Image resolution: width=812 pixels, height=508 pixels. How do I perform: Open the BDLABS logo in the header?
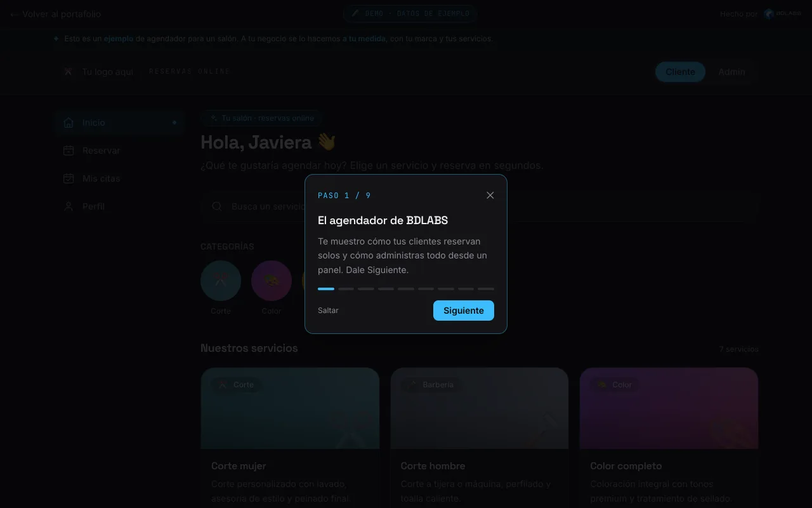(782, 14)
